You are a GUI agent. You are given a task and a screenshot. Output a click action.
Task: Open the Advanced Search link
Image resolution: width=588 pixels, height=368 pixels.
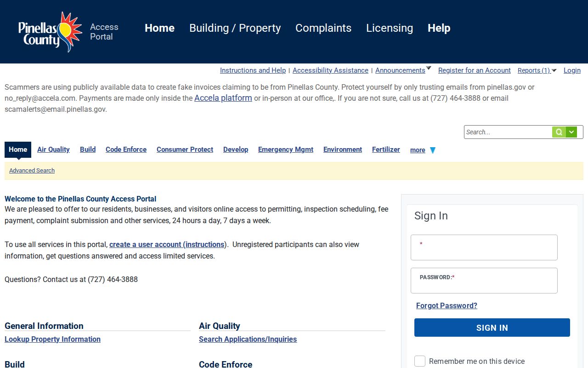[x=32, y=170]
